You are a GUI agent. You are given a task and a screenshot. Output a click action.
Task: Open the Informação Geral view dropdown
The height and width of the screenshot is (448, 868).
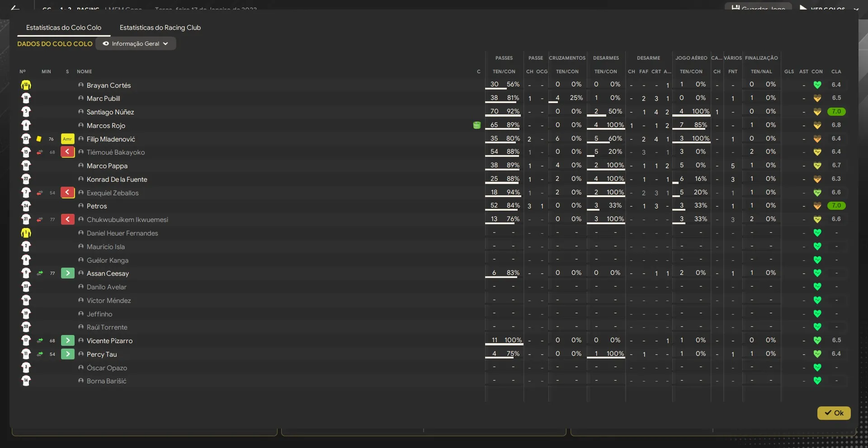click(136, 44)
